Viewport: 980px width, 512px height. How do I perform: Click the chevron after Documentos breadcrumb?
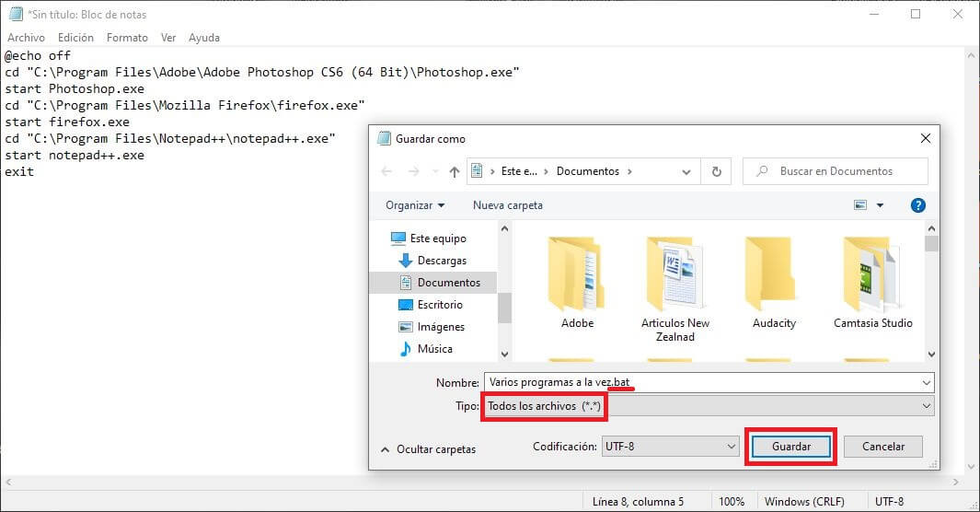pyautogui.click(x=629, y=171)
